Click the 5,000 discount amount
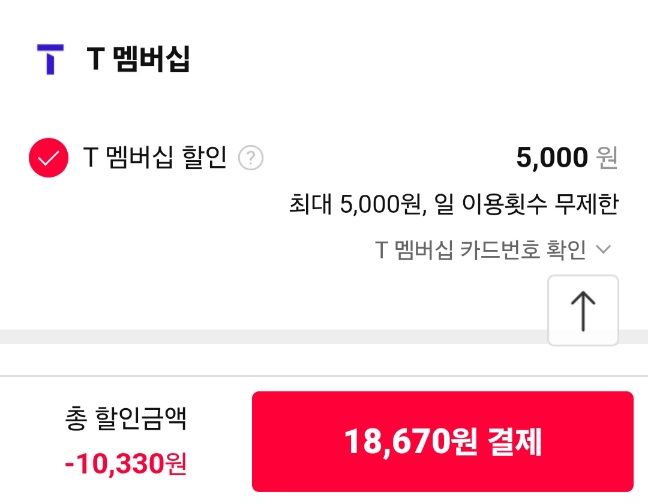 552,157
